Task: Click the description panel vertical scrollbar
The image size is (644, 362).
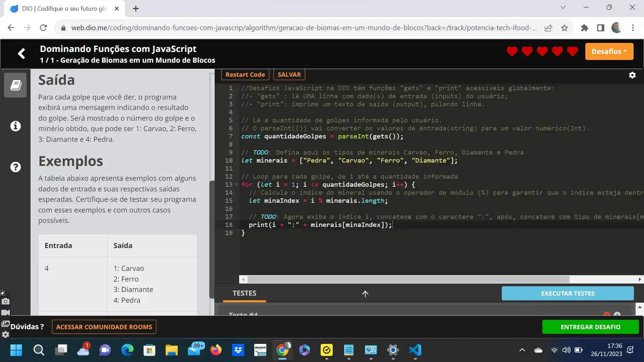Action: click(x=212, y=240)
